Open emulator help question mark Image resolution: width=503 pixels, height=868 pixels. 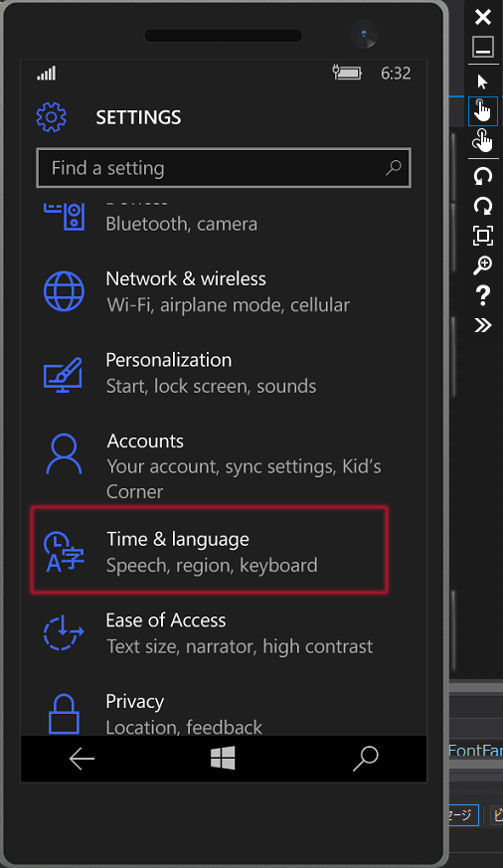coord(482,295)
